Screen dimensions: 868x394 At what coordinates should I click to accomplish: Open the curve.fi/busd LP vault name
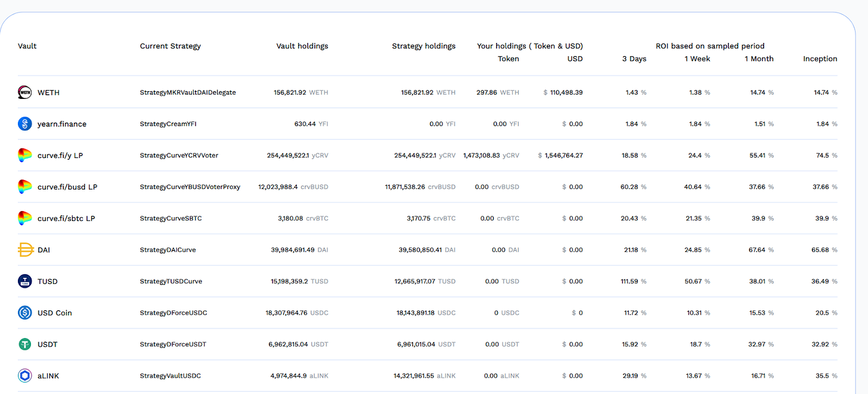pos(67,187)
